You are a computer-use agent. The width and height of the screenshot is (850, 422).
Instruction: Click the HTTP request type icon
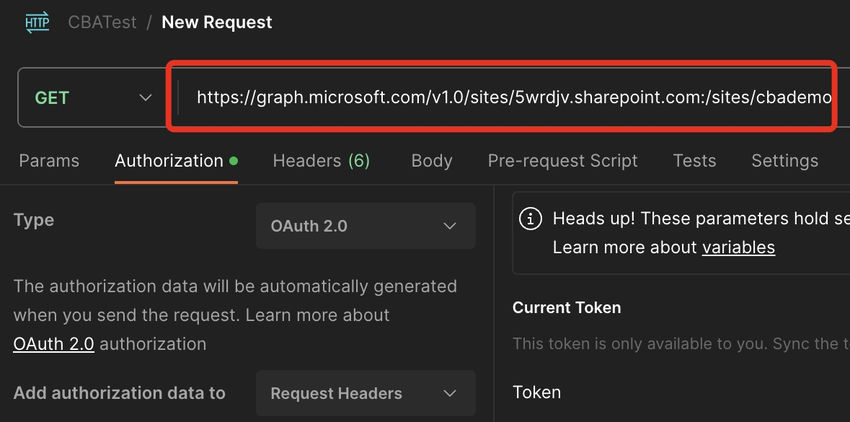pos(37,22)
